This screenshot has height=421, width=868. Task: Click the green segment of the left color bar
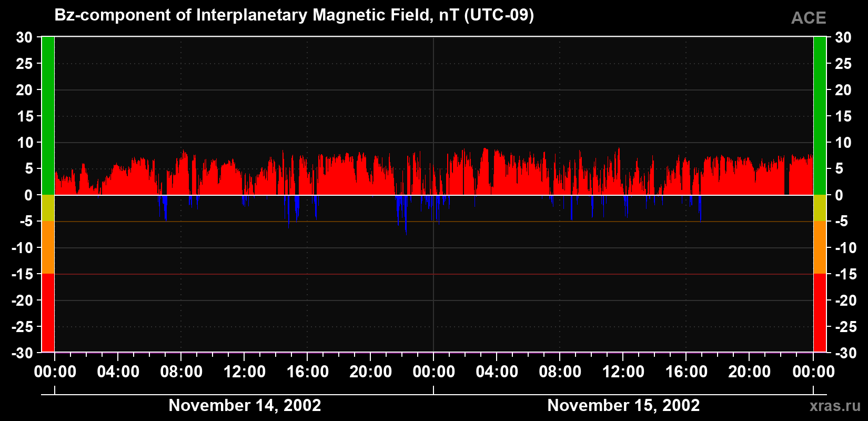[48, 116]
